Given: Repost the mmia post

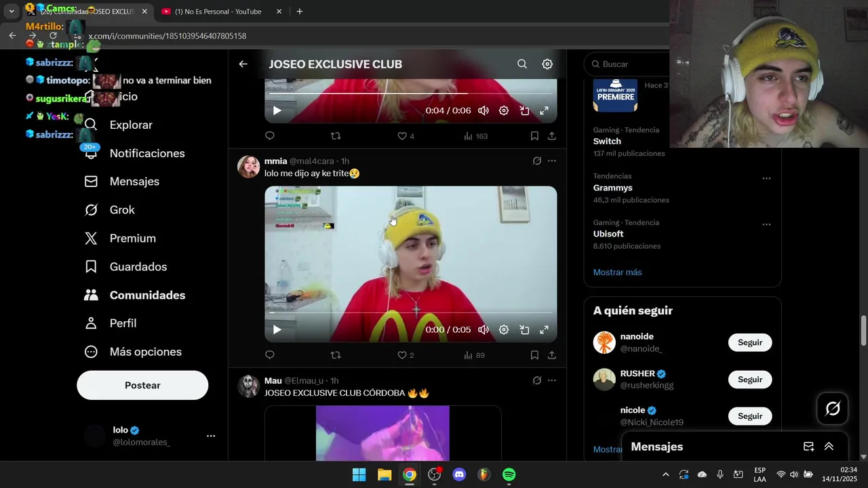Looking at the screenshot, I should [x=336, y=355].
